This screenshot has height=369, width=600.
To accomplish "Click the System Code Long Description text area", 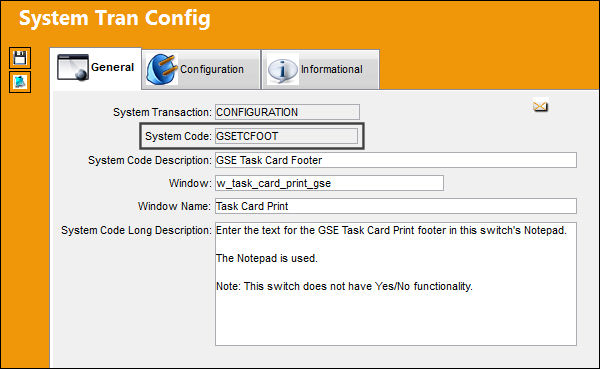I will click(396, 284).
